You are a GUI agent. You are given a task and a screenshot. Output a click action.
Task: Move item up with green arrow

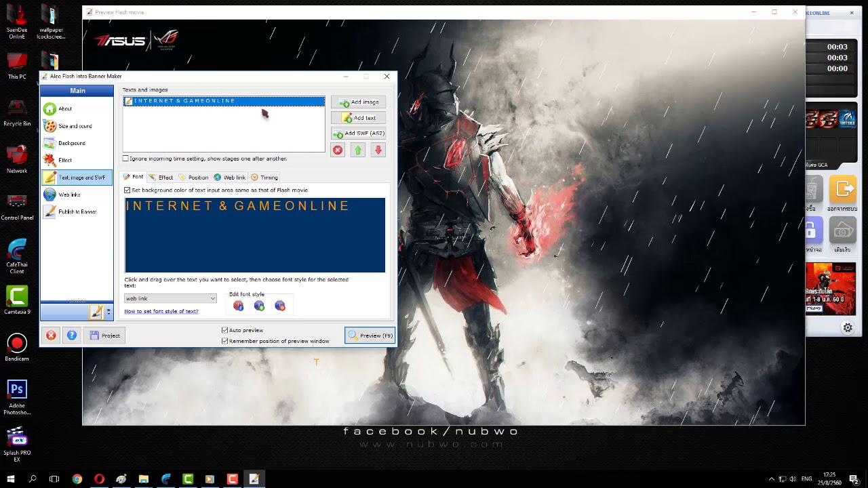pyautogui.click(x=358, y=150)
